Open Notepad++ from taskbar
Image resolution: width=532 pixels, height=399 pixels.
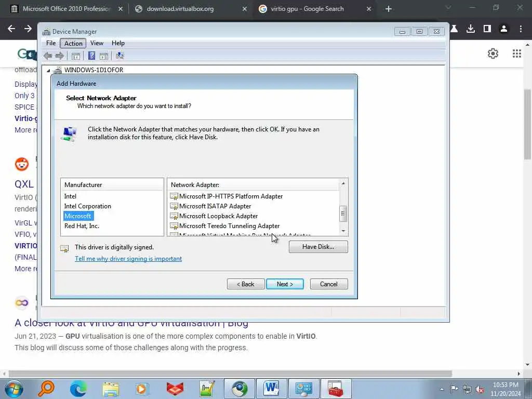(x=207, y=389)
